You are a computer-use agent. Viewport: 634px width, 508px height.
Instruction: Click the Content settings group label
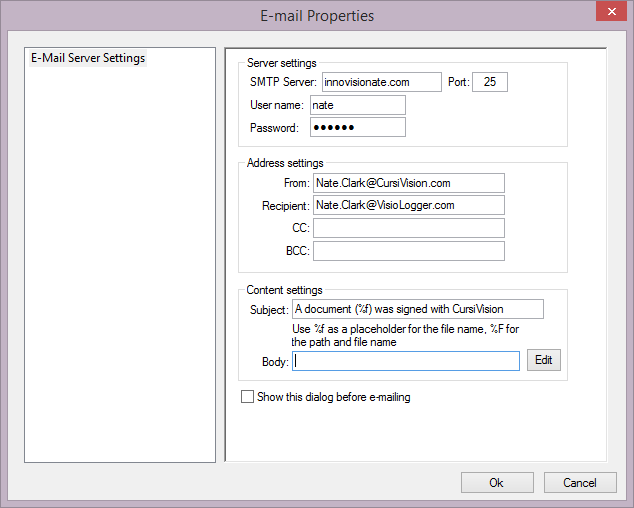click(x=284, y=290)
